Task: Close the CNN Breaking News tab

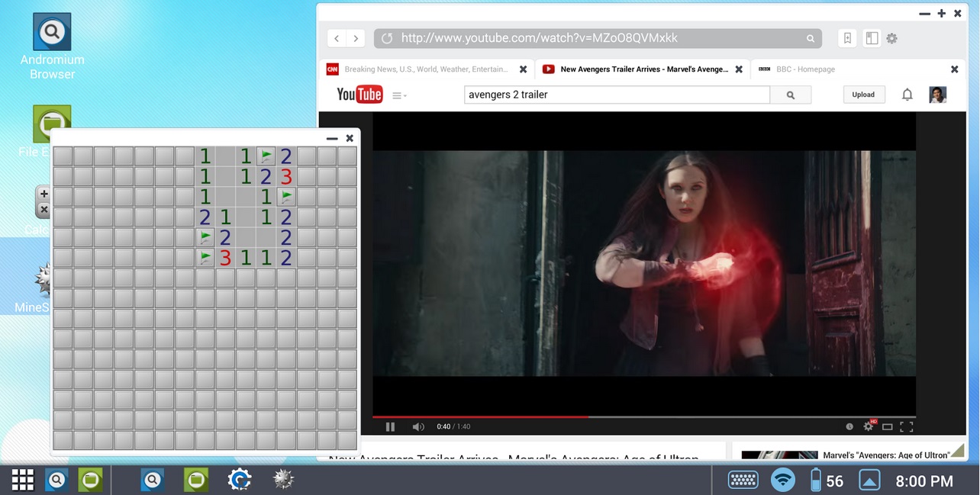Action: [x=523, y=69]
